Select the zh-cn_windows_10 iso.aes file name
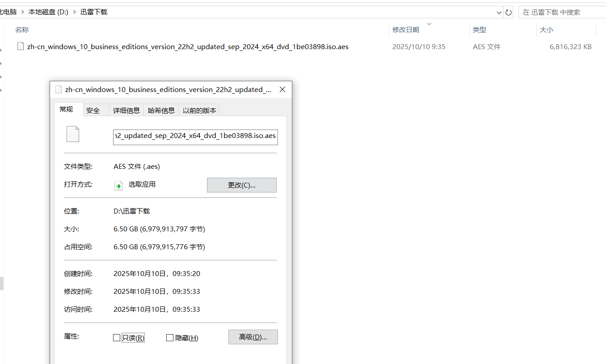 coord(188,46)
